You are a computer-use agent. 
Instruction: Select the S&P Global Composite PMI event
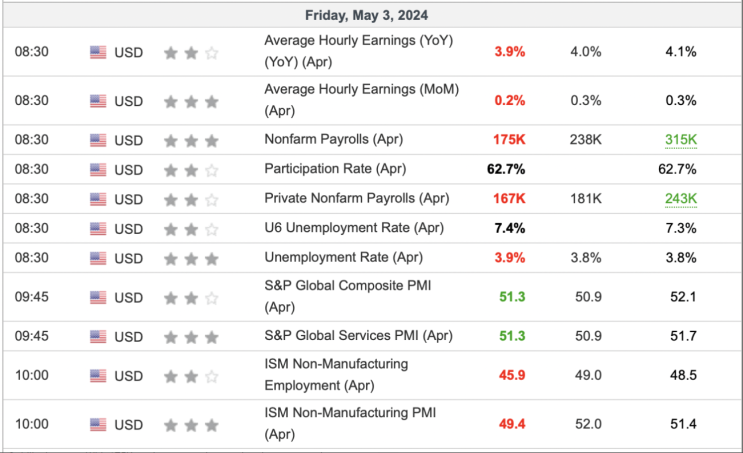(348, 297)
